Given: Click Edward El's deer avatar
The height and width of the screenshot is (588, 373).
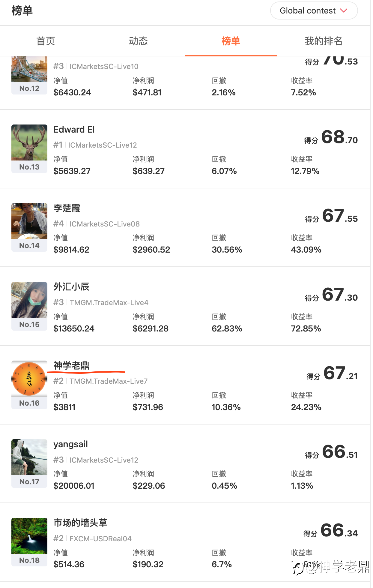Looking at the screenshot, I should coord(29,142).
